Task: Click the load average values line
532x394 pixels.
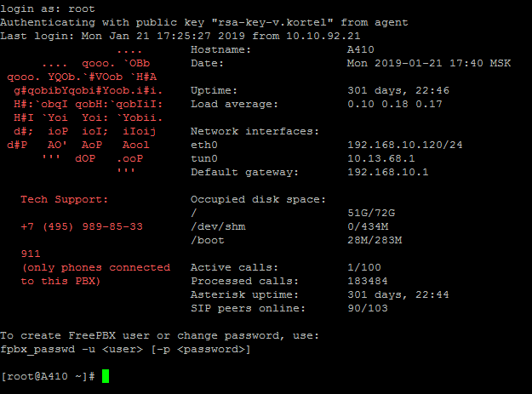Action: click(395, 104)
